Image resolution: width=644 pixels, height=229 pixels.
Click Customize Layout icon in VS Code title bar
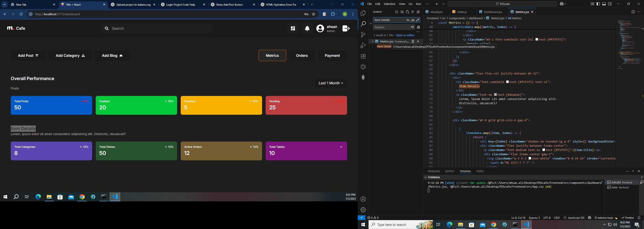pos(592,4)
